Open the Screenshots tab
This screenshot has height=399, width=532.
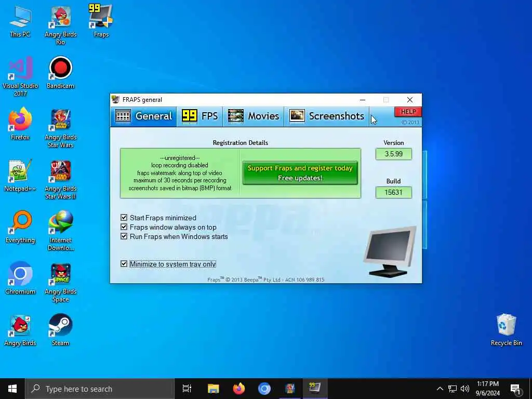point(326,116)
